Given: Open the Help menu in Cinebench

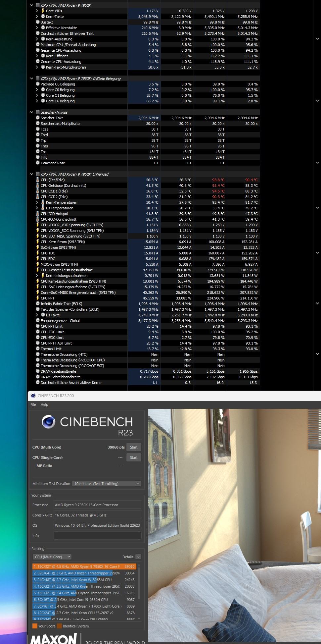Looking at the screenshot, I should pyautogui.click(x=44, y=404).
